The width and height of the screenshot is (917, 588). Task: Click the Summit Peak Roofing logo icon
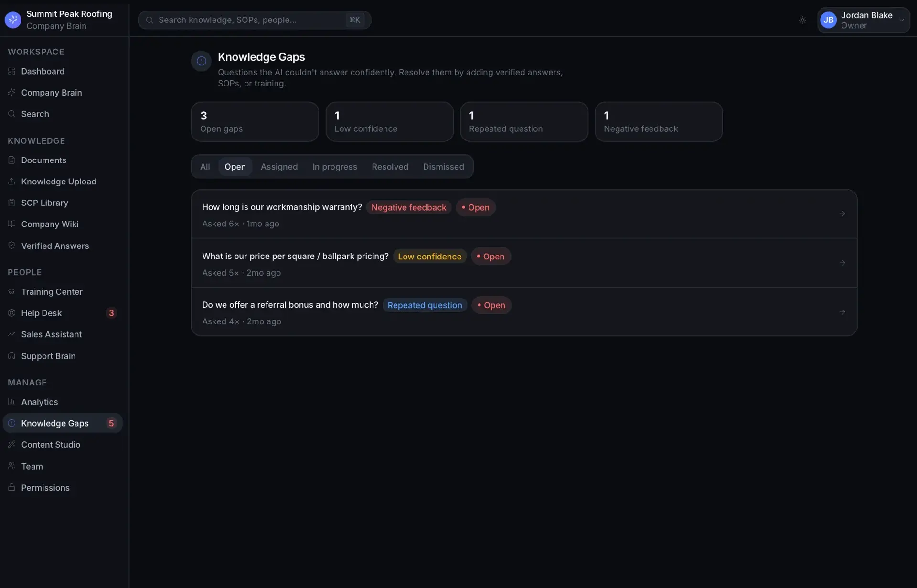click(13, 20)
